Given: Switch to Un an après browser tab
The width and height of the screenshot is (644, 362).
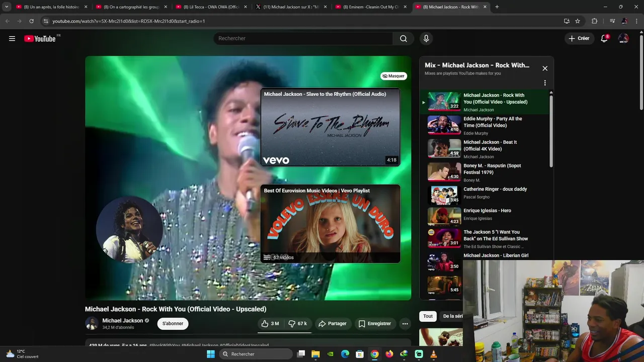Looking at the screenshot, I should pyautogui.click(x=51, y=7).
